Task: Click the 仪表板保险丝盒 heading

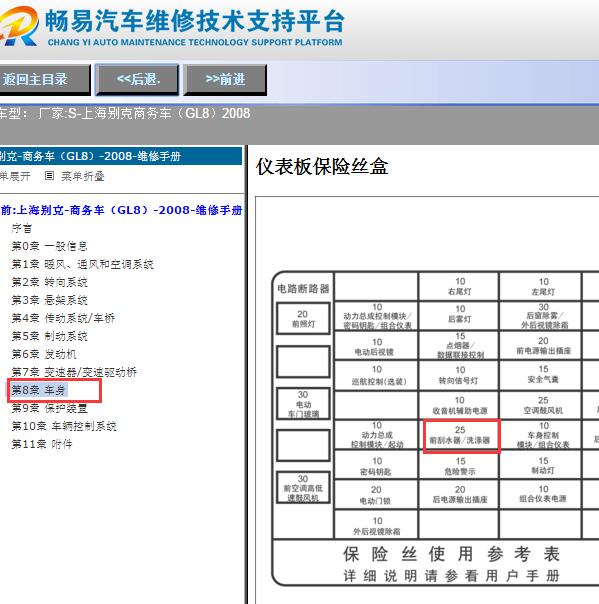Action: pyautogui.click(x=322, y=167)
